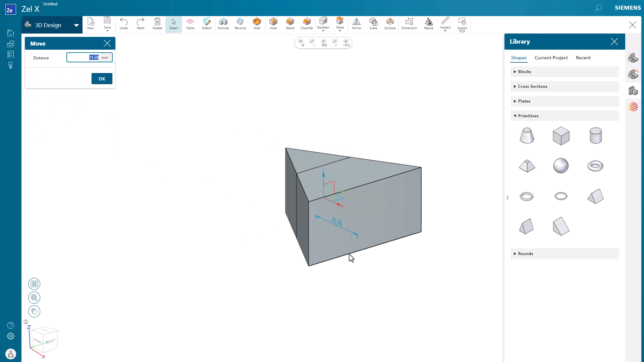
Task: Confirm Move with OK button
Action: tap(102, 79)
